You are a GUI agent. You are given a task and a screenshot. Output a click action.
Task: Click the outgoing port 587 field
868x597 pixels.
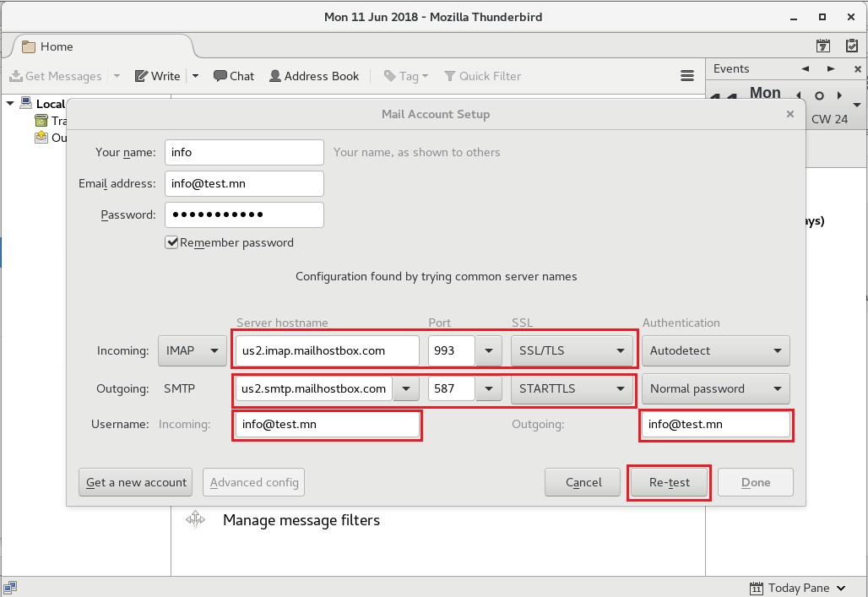(x=451, y=388)
